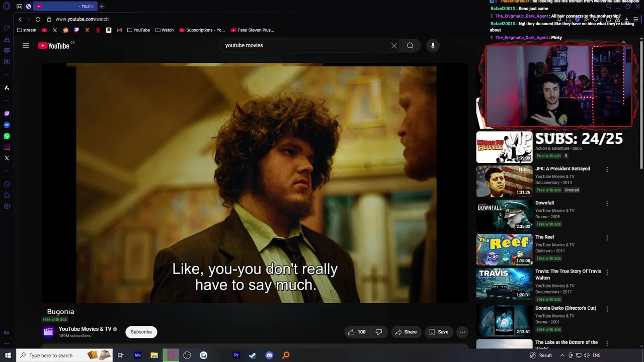Screen dimensions: 644x362
Task: Click the Bugonia video player to pause
Action: click(255, 184)
